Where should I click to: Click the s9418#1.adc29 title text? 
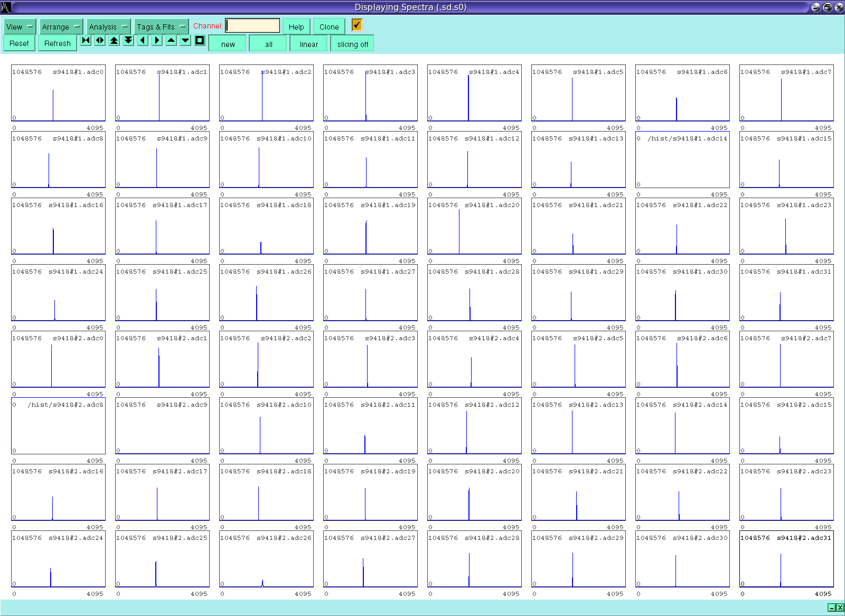coord(596,272)
